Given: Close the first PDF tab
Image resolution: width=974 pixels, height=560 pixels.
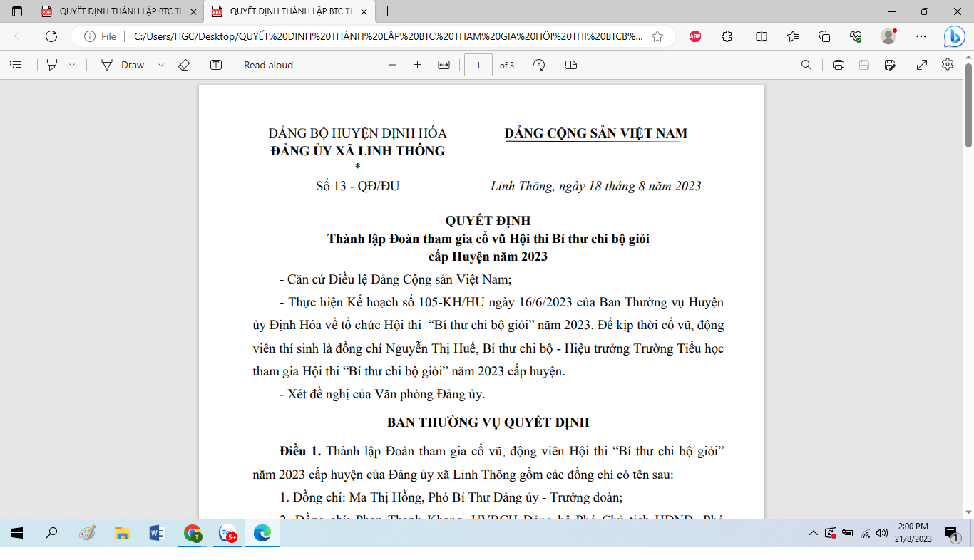Looking at the screenshot, I should (x=193, y=11).
